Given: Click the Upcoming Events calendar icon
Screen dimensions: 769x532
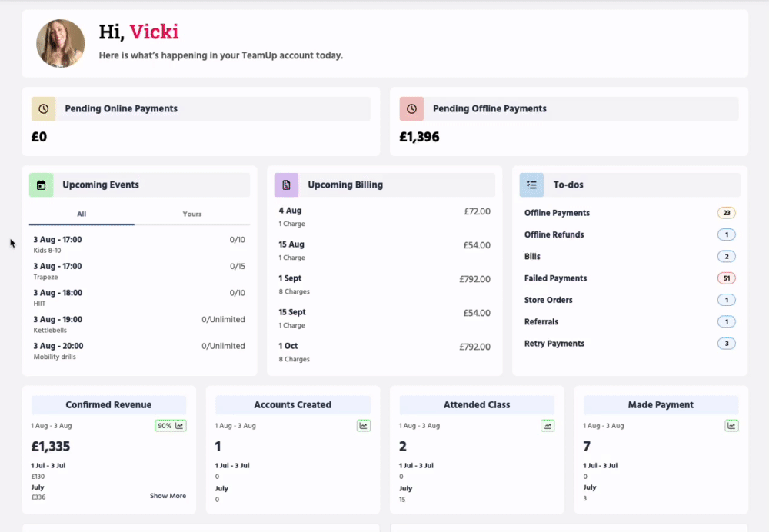Looking at the screenshot, I should click(x=41, y=185).
